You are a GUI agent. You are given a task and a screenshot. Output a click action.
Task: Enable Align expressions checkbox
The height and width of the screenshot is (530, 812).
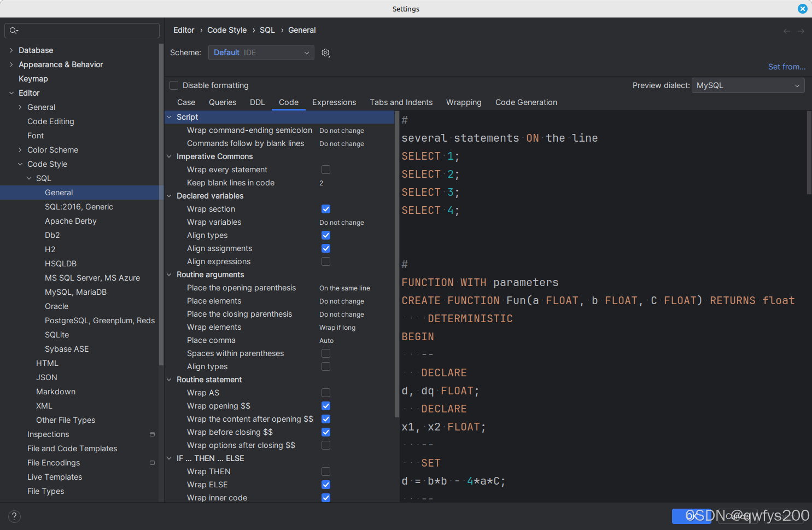click(326, 261)
